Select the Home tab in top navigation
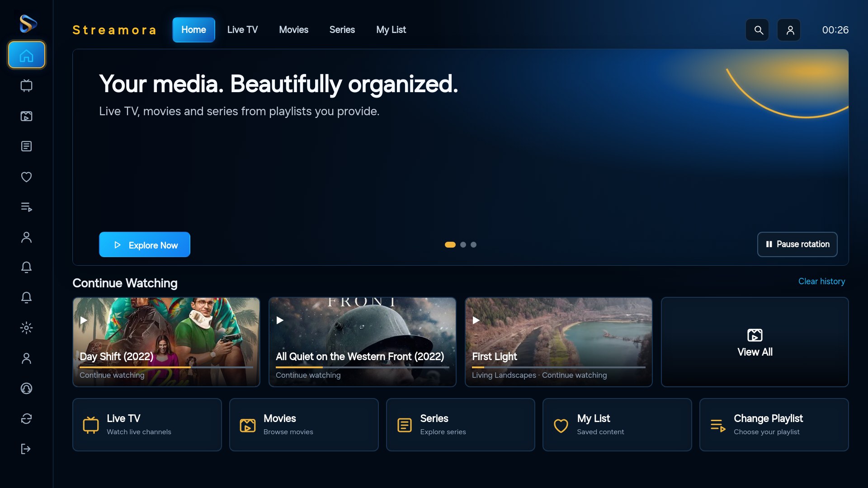 [x=193, y=30]
